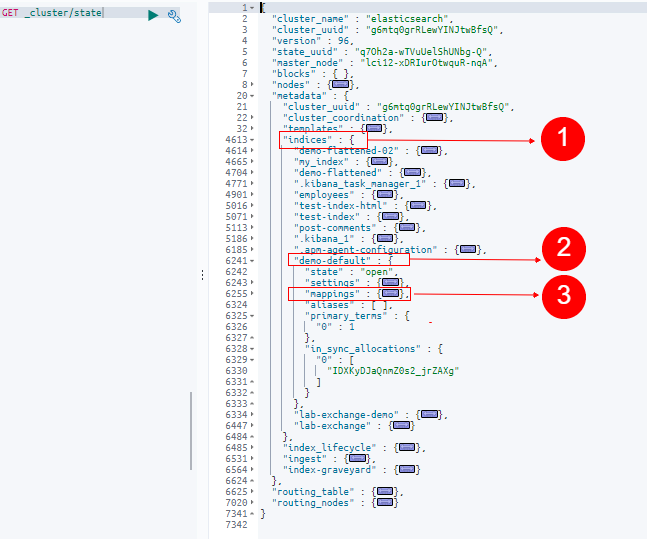This screenshot has width=647, height=539.
Task: Collapse the "metadata" block
Action: click(x=252, y=96)
